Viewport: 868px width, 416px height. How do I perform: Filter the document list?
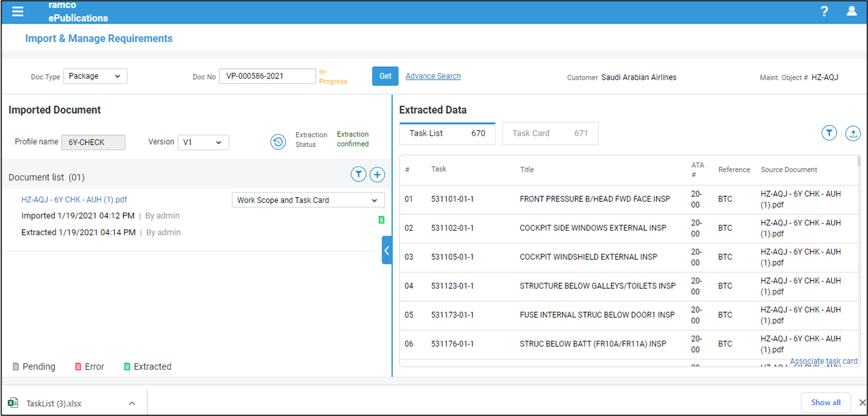(358, 175)
